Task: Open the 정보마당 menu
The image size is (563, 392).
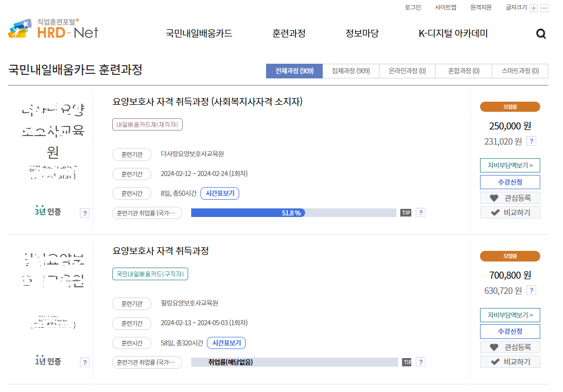Action: 362,33
